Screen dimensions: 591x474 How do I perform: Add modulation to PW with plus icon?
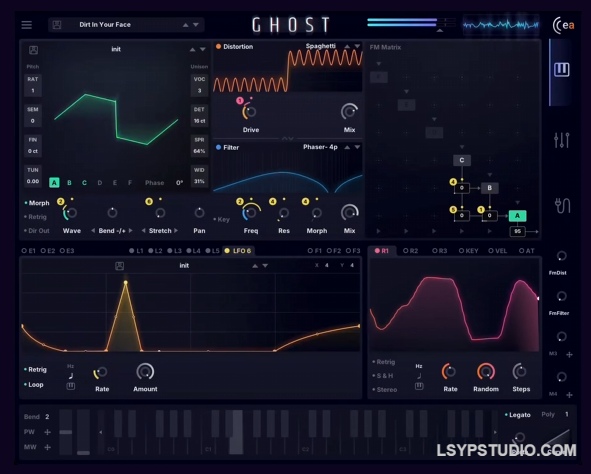click(47, 432)
